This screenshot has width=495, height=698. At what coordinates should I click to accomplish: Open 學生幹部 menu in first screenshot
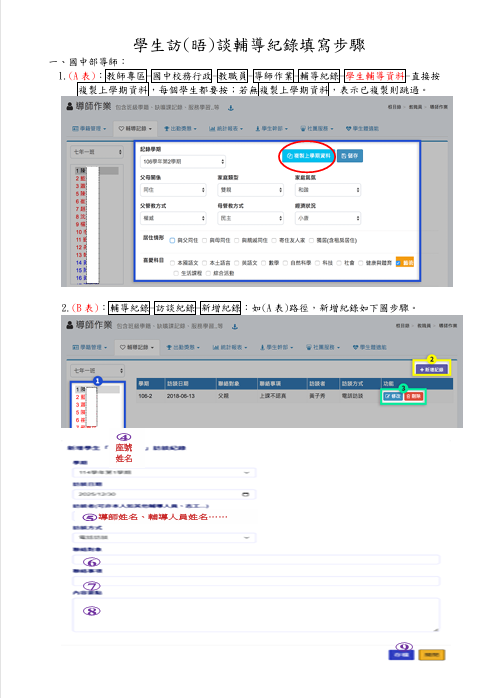click(x=271, y=129)
